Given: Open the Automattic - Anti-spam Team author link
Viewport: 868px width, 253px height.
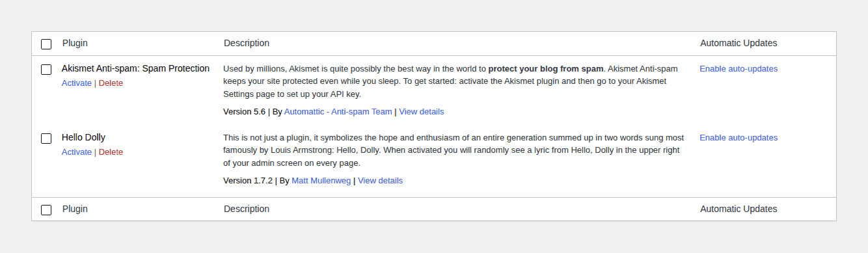Looking at the screenshot, I should pos(338,112).
